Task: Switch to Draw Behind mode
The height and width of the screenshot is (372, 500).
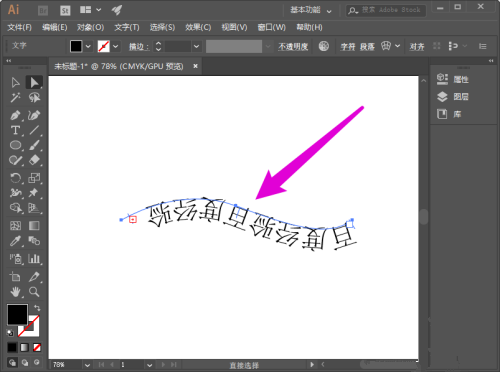Action: 25,362
